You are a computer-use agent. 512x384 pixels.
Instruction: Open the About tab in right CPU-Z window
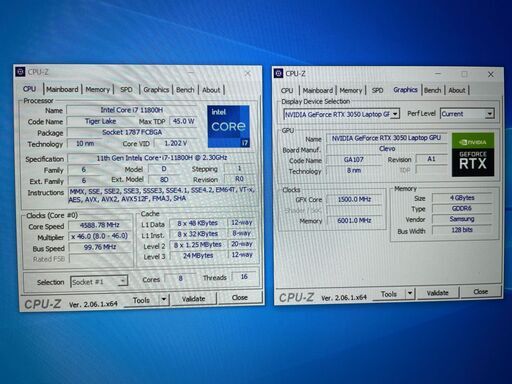point(457,90)
